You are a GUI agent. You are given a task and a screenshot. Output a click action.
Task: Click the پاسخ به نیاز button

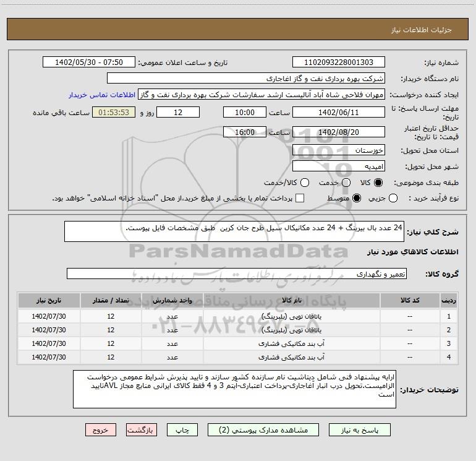360,430
